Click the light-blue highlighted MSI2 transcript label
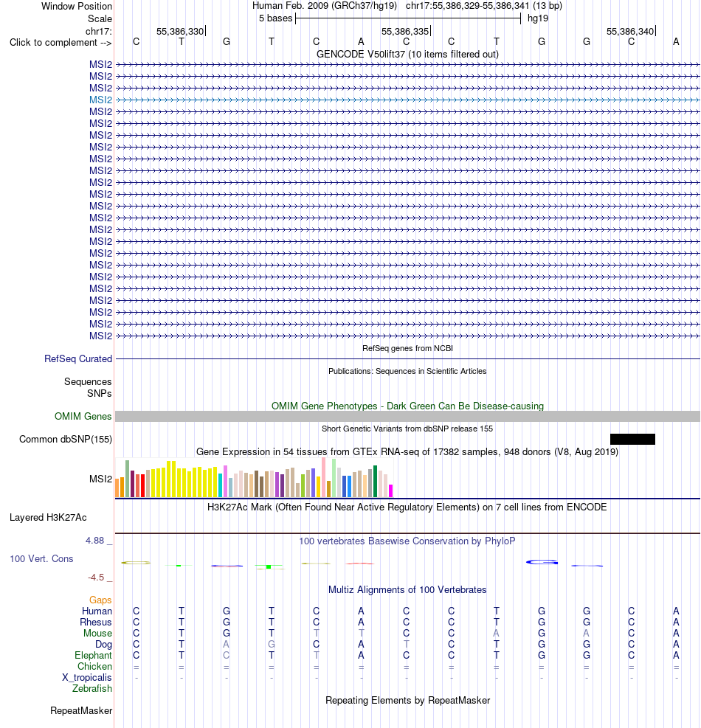Image resolution: width=701 pixels, height=728 pixels. 100,100
